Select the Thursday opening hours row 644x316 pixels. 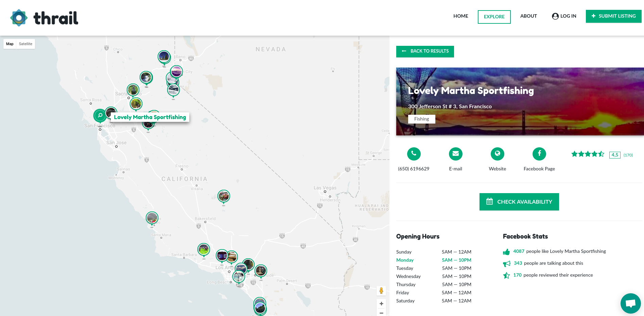(x=434, y=284)
